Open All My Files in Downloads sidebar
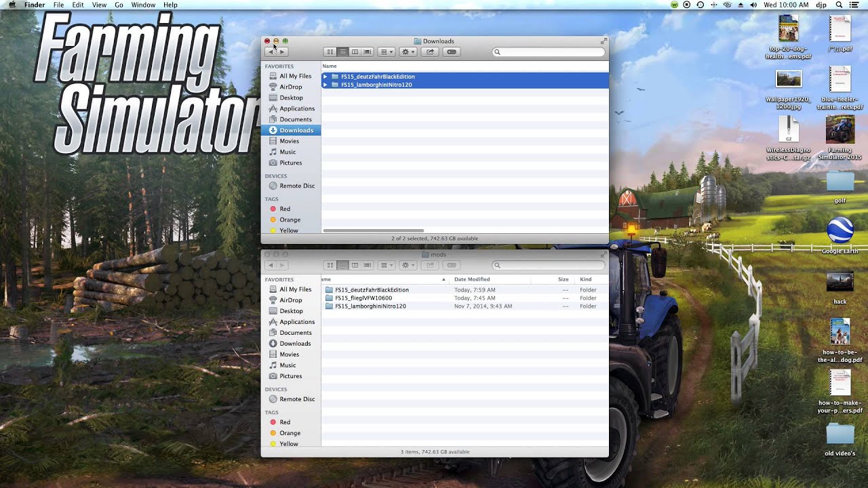This screenshot has width=868, height=488. [x=290, y=76]
